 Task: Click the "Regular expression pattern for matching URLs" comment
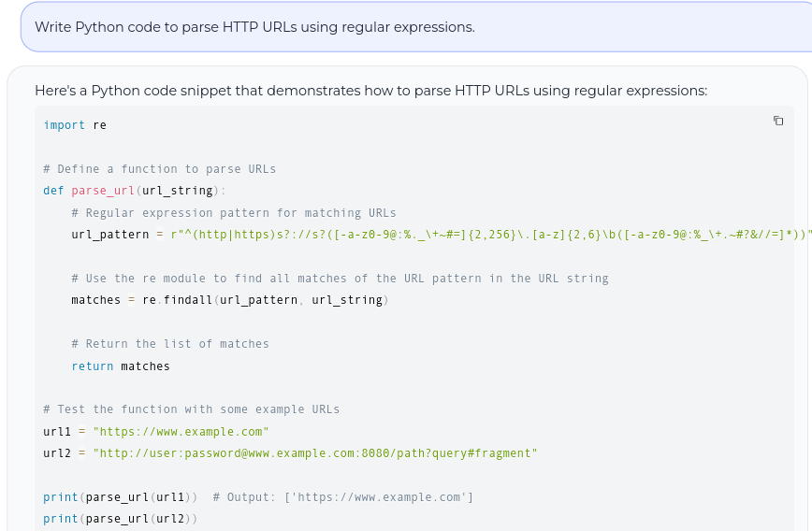tap(234, 212)
